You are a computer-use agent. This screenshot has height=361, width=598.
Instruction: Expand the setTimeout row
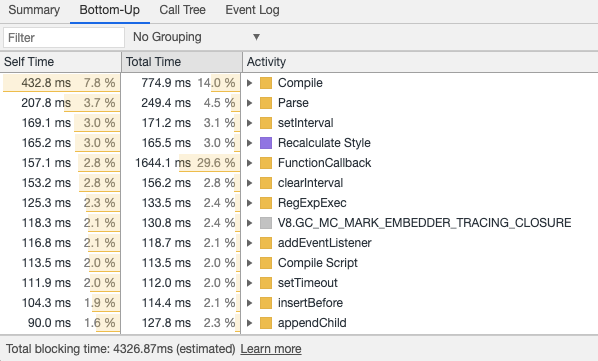tap(249, 283)
